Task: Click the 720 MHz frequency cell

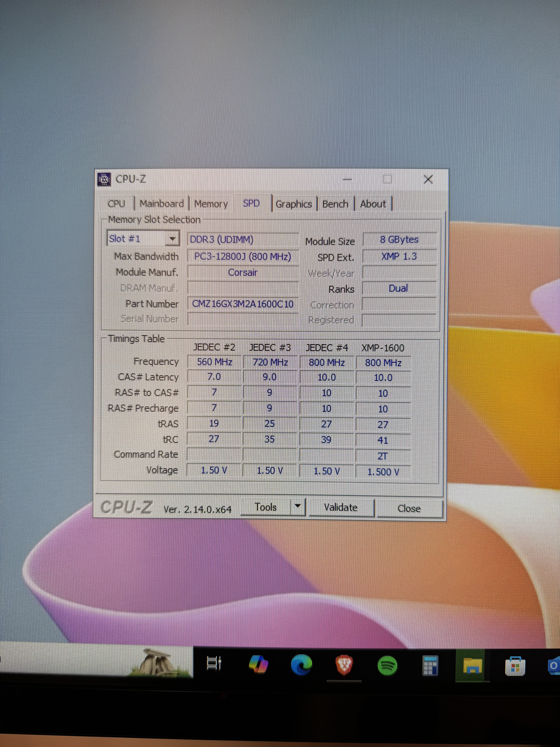Action: 270,362
